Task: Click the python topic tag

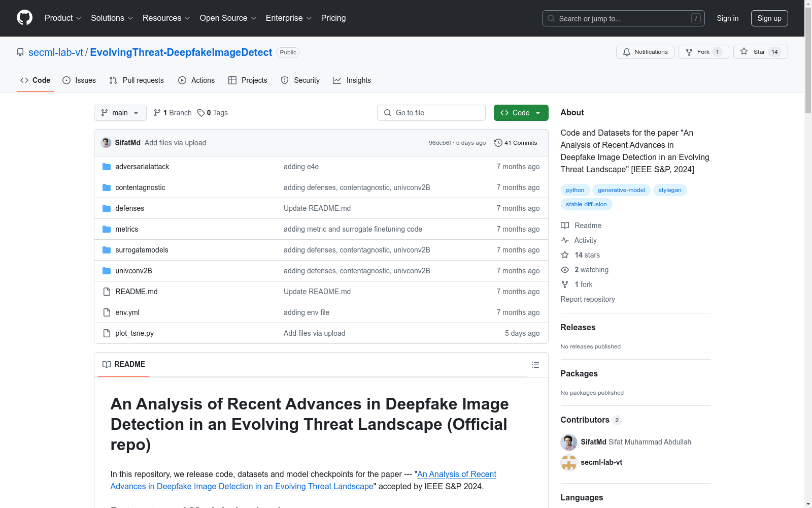Action: (575, 190)
